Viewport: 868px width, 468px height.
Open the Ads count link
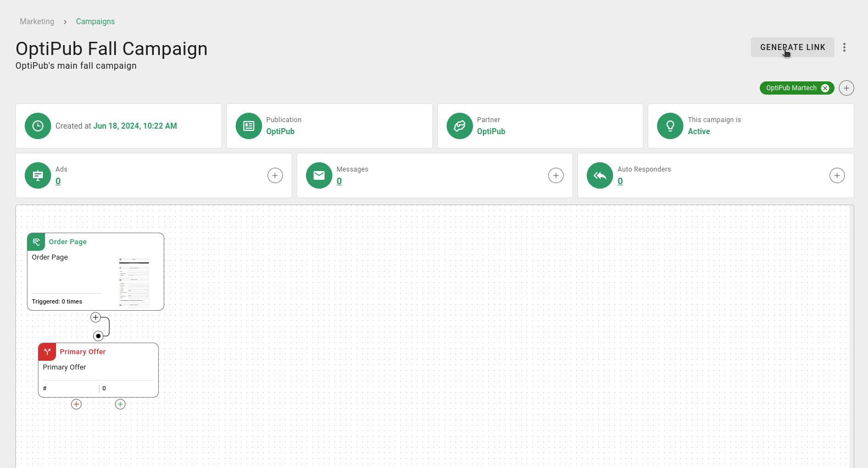tap(58, 181)
